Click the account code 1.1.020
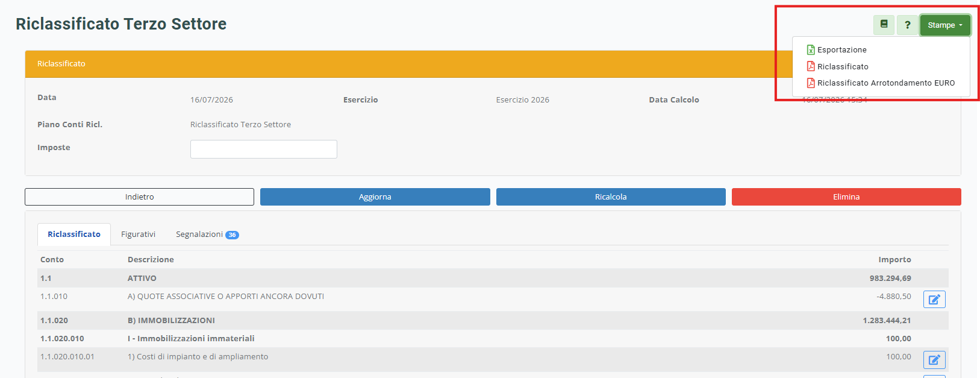 click(x=54, y=320)
